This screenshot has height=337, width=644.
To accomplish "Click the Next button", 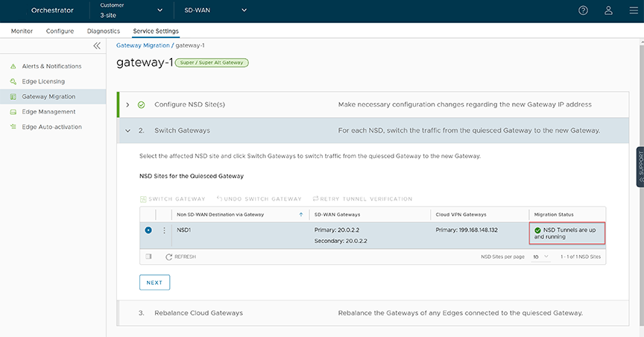I will [154, 283].
